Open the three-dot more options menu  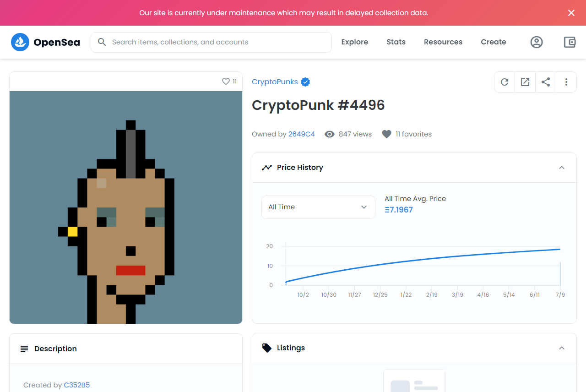(566, 82)
